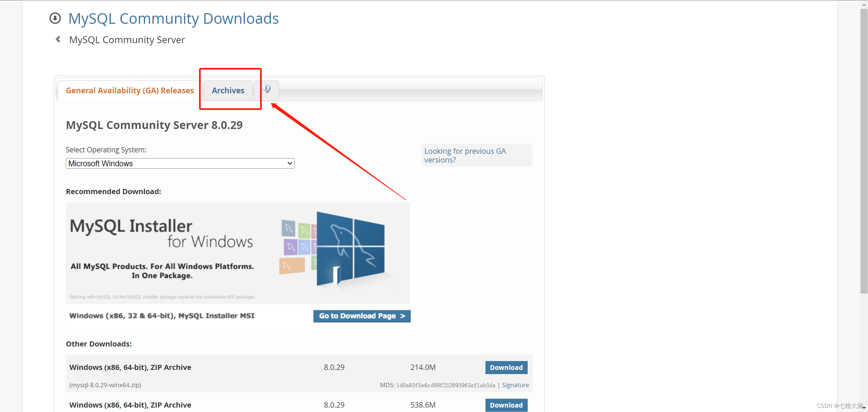
Task: Open the info icon tab
Action: tap(267, 90)
